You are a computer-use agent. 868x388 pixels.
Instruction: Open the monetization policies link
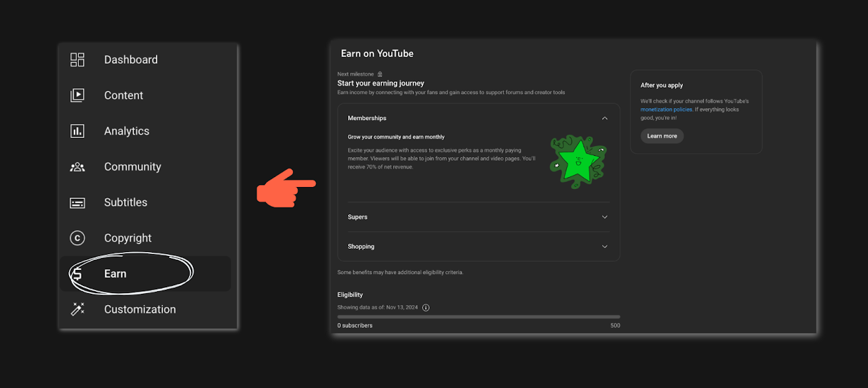(666, 109)
